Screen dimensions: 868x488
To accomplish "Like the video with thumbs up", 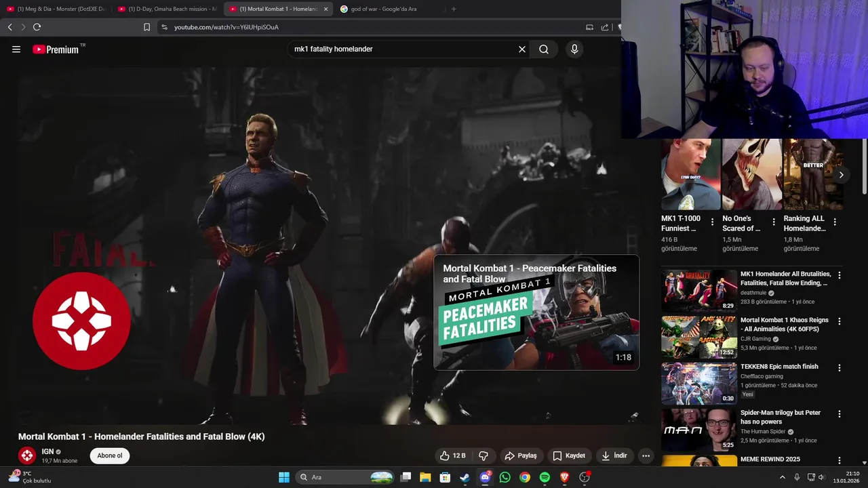I will tap(452, 455).
